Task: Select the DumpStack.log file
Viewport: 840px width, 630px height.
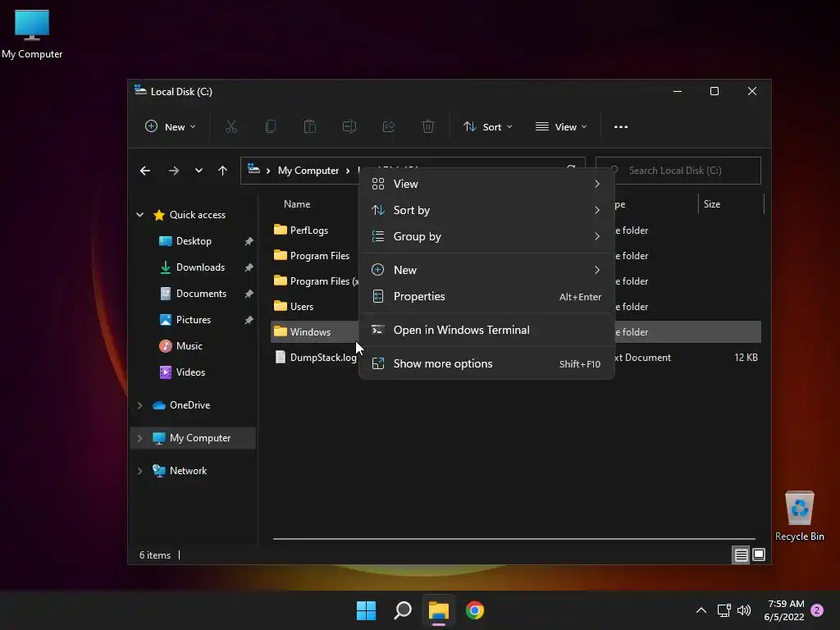Action: 323,358
